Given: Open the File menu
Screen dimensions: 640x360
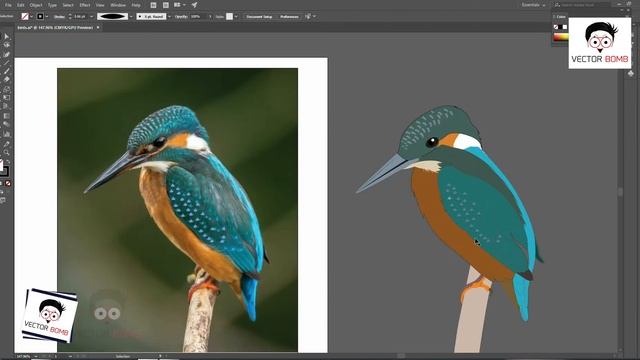Looking at the screenshot, I should 8,5.
